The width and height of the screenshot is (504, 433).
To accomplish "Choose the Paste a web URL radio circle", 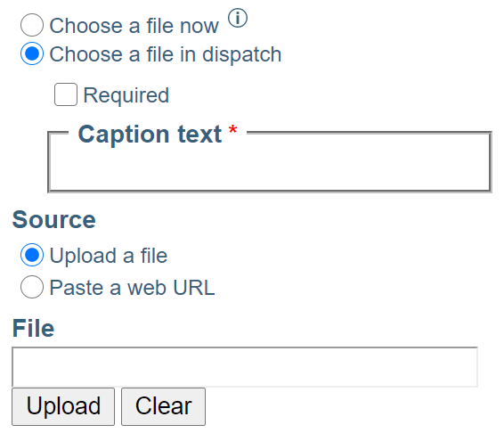I will click(x=32, y=287).
